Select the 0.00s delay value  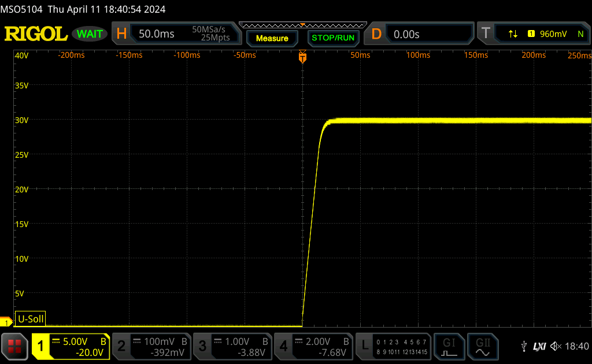406,34
